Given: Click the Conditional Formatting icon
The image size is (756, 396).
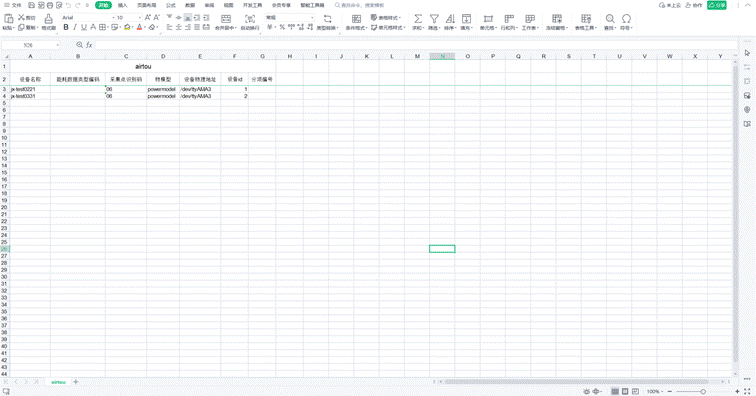Looking at the screenshot, I should (x=356, y=19).
